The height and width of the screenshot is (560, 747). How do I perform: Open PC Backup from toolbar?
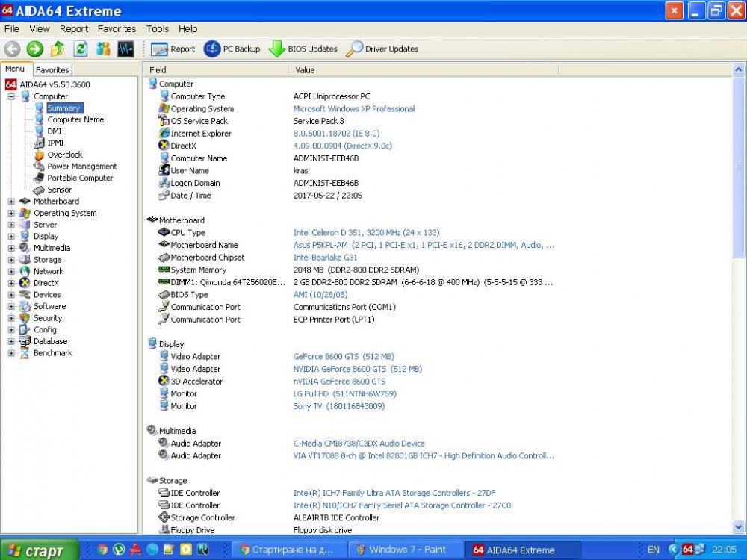pos(232,49)
